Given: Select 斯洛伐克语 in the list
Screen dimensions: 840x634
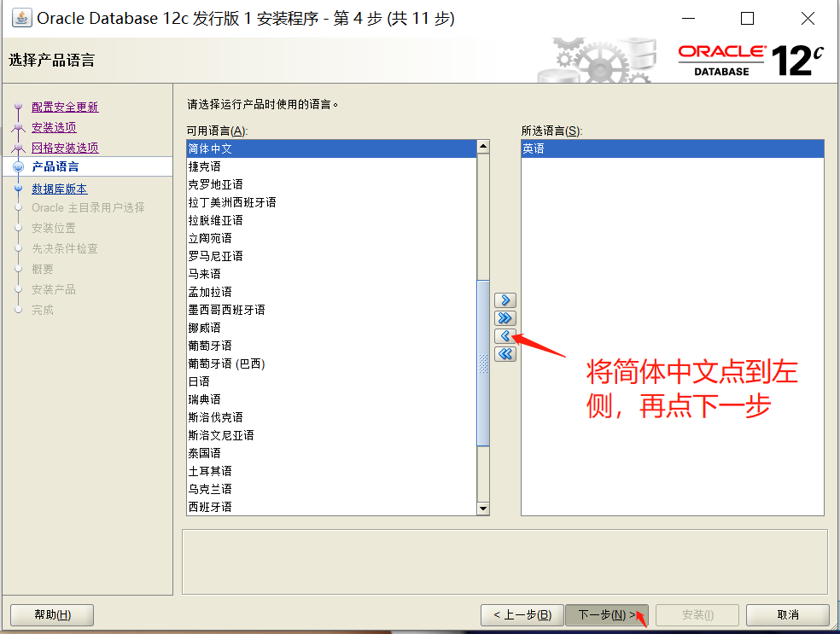Looking at the screenshot, I should click(331, 417).
